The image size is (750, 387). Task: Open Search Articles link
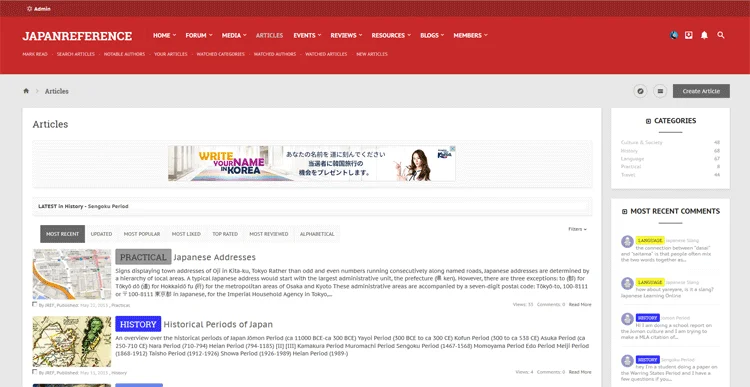76,54
